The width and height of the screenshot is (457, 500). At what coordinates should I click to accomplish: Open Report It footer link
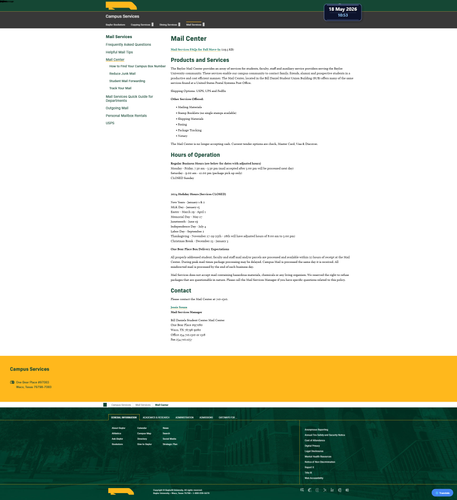[x=309, y=467]
